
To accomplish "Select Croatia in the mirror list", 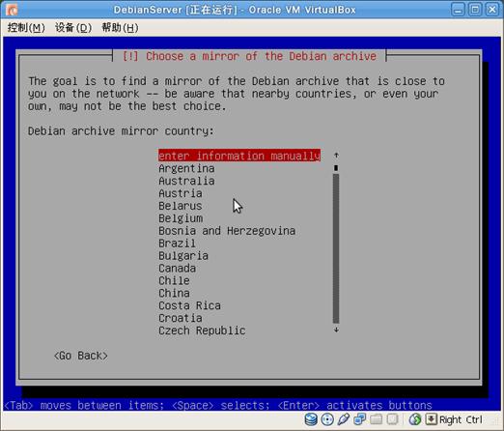I will [x=181, y=318].
